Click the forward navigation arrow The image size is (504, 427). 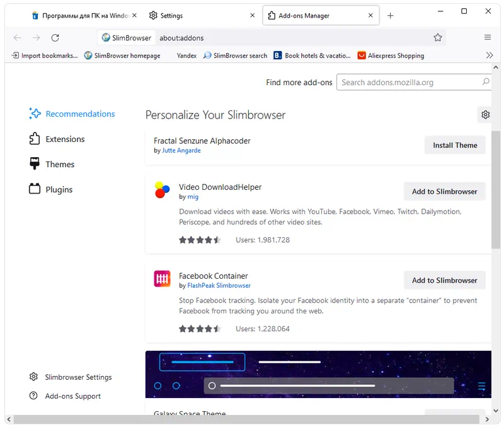(x=37, y=38)
